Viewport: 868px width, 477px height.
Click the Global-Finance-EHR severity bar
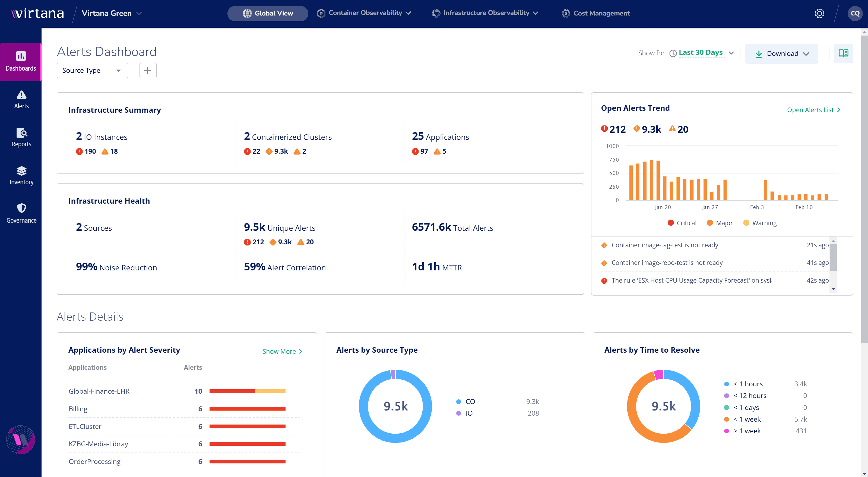[247, 391]
